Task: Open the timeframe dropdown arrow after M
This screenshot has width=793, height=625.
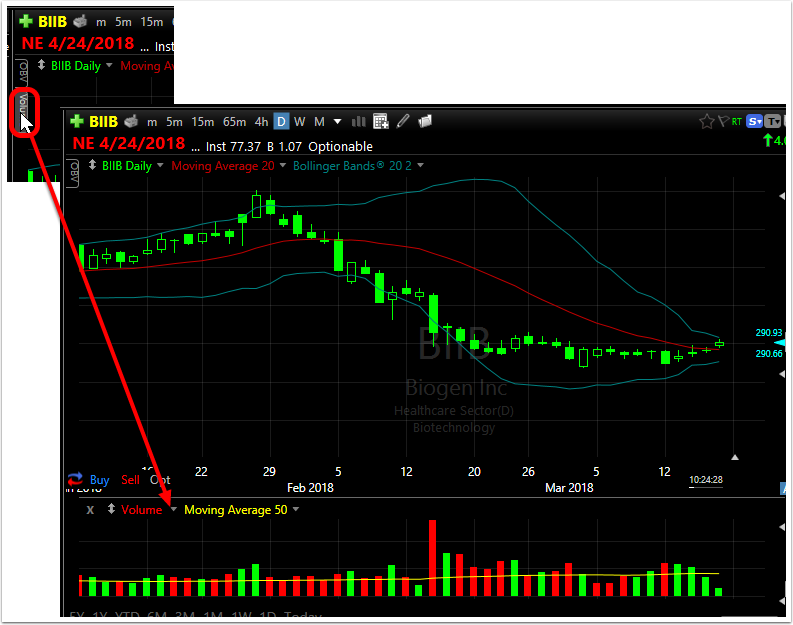Action: 337,122
